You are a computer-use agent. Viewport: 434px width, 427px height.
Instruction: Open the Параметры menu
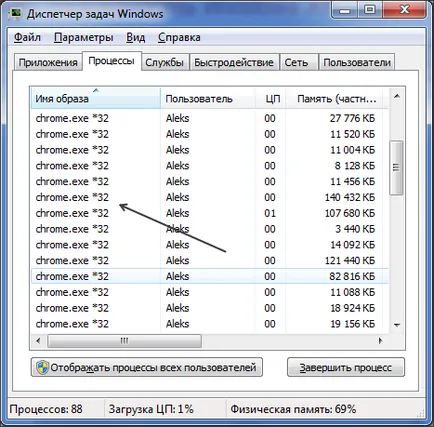(84, 37)
